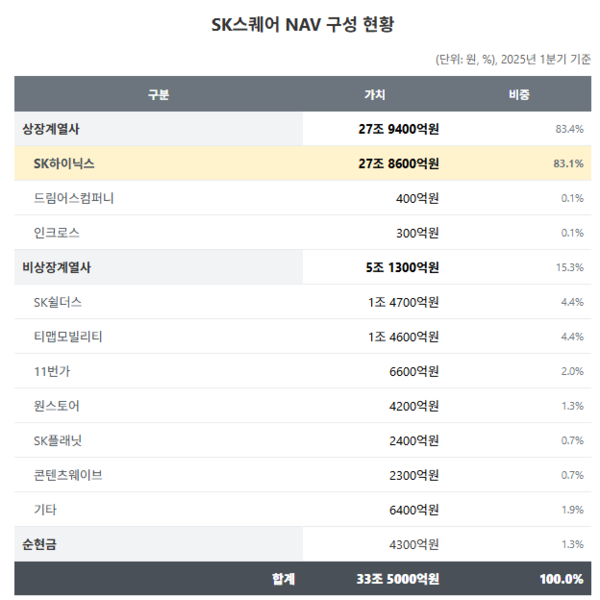This screenshot has width=600, height=600.
Task: Select the SK쉴더스 row label
Action: [57, 302]
